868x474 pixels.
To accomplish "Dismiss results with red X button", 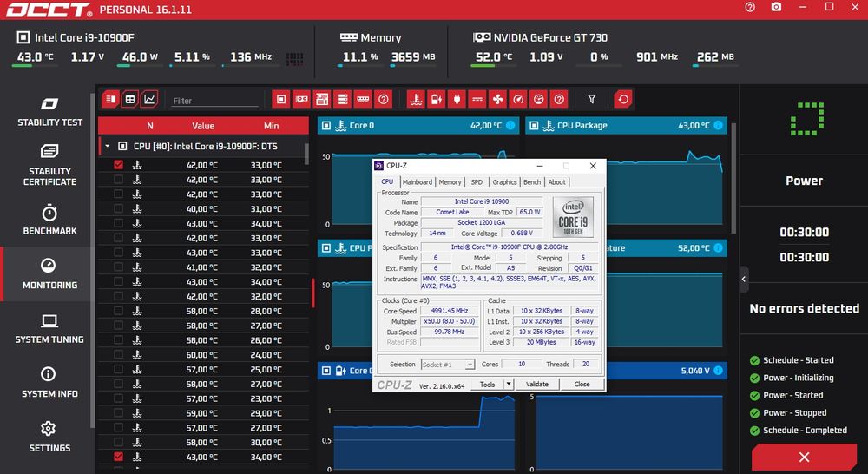I will [x=804, y=458].
